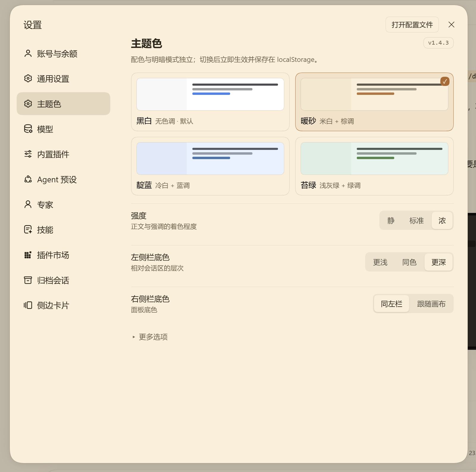Viewport: 476px width, 472px height.
Task: Click 面板底色 description
Action: click(x=144, y=310)
